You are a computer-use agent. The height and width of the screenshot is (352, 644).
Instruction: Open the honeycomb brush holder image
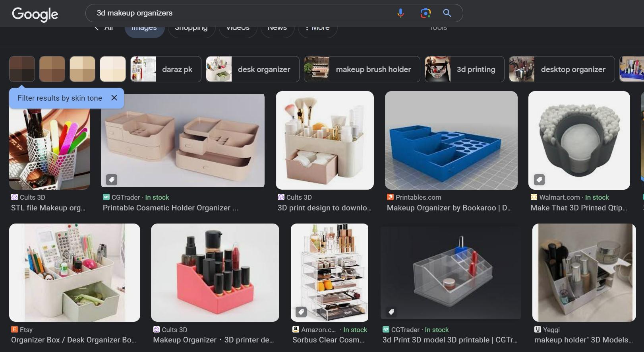49,149
